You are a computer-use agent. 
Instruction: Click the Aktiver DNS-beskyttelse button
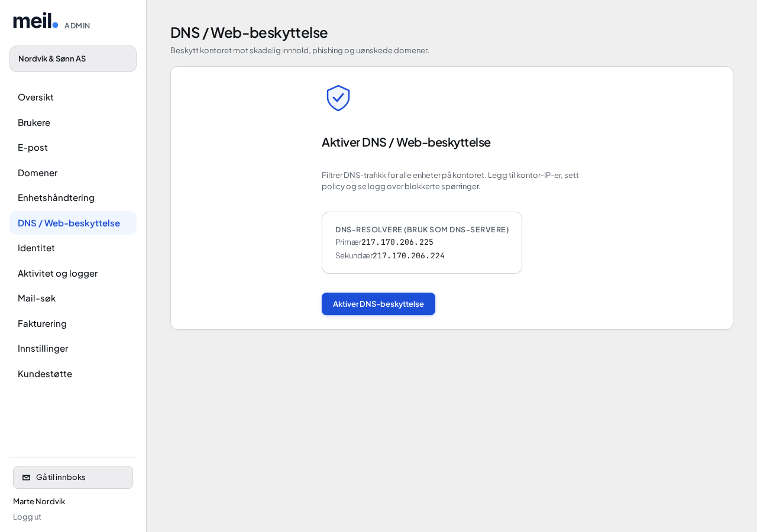(378, 304)
